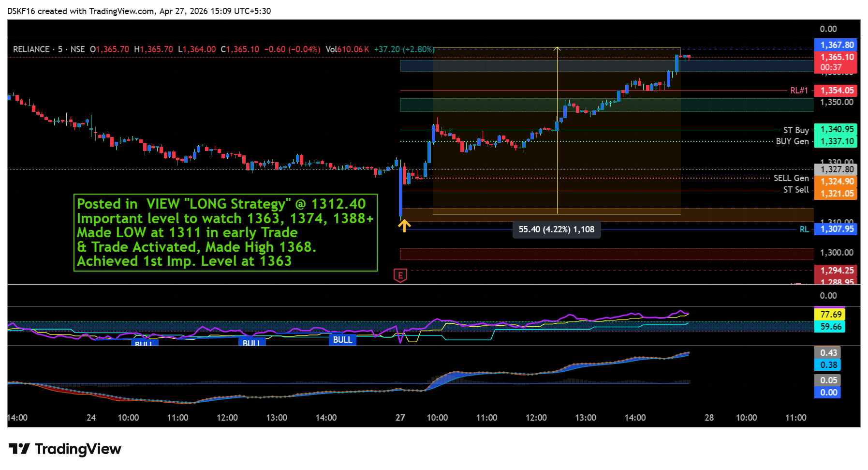The height and width of the screenshot is (470, 868).
Task: Click the green +37.20 (+2.80%) label
Action: [x=404, y=49]
